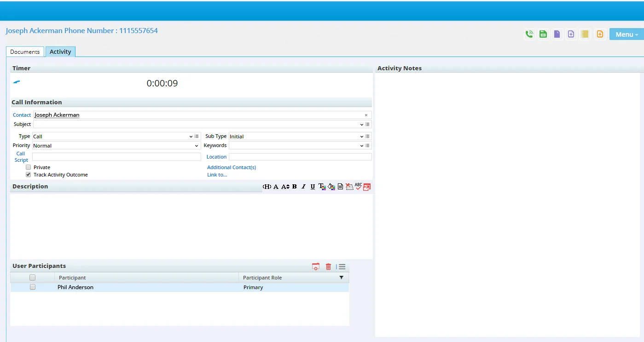The image size is (644, 342).
Task: Run spell check using the ABC icon
Action: (358, 187)
